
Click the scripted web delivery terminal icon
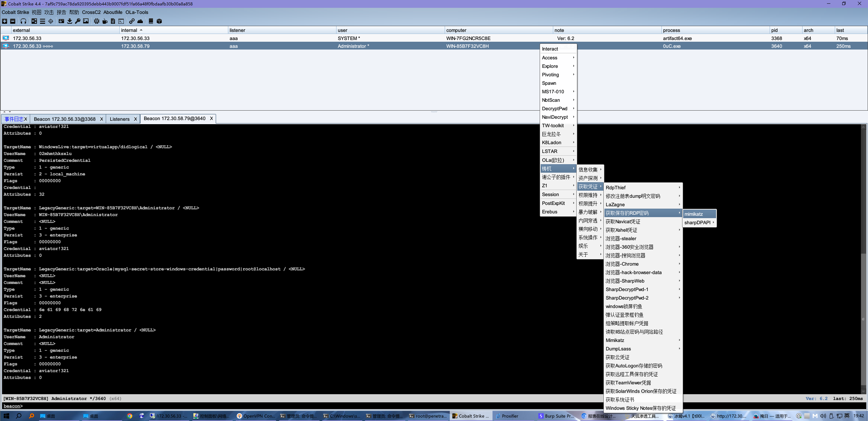click(121, 21)
